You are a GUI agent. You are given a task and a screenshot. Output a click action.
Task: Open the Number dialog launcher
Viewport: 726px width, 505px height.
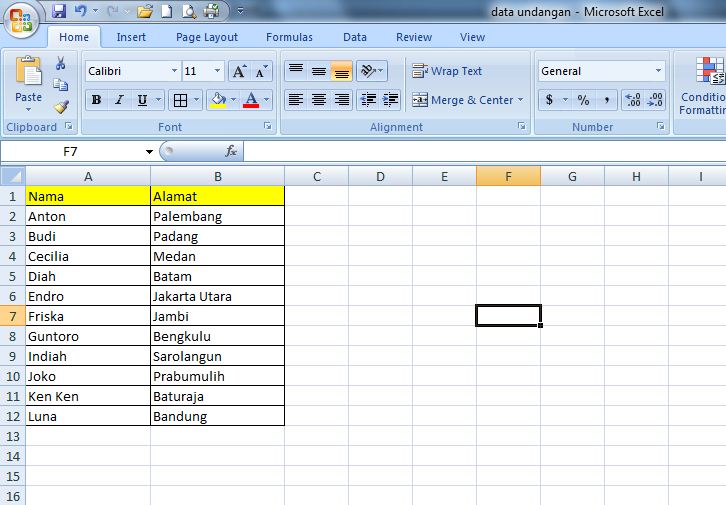pyautogui.click(x=661, y=126)
